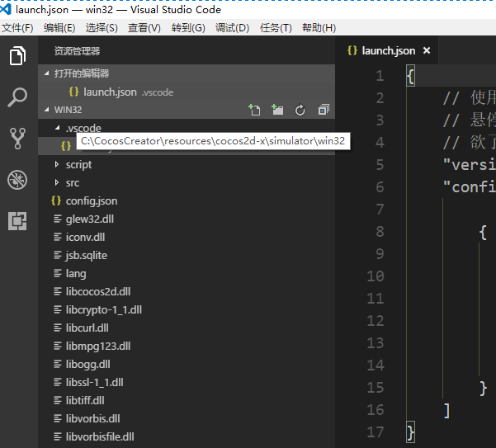The height and width of the screenshot is (448, 496).
Task: Open the 选择(S) menu
Action: tap(102, 28)
